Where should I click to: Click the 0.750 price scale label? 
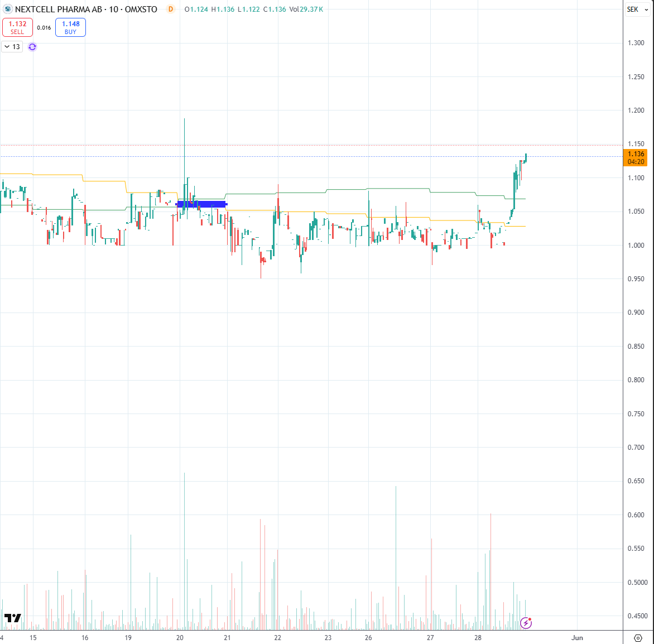tap(636, 414)
